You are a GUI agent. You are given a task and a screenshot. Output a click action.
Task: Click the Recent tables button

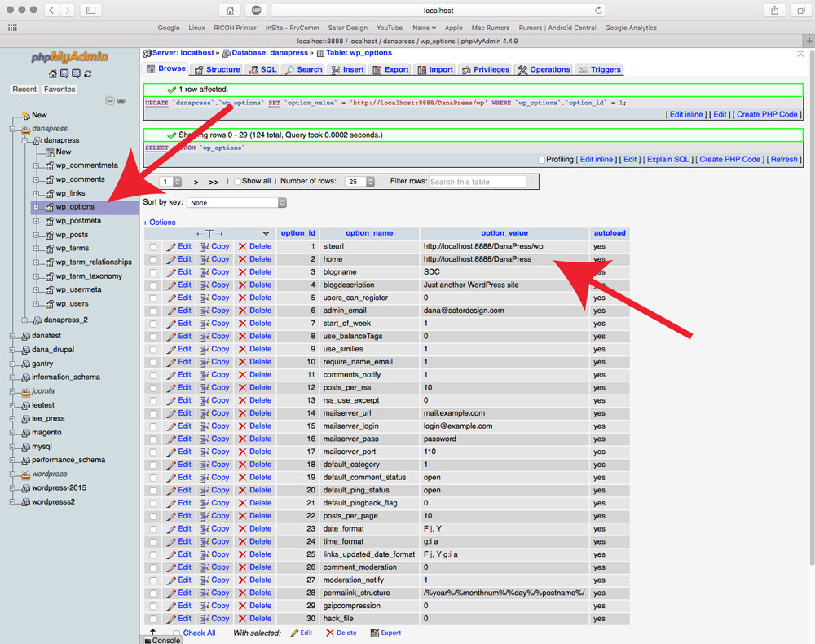click(24, 90)
